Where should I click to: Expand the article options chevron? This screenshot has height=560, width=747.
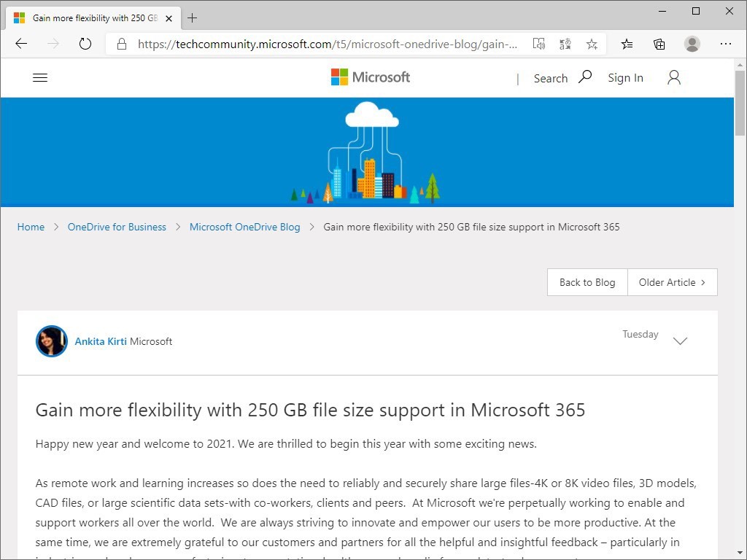(x=680, y=341)
